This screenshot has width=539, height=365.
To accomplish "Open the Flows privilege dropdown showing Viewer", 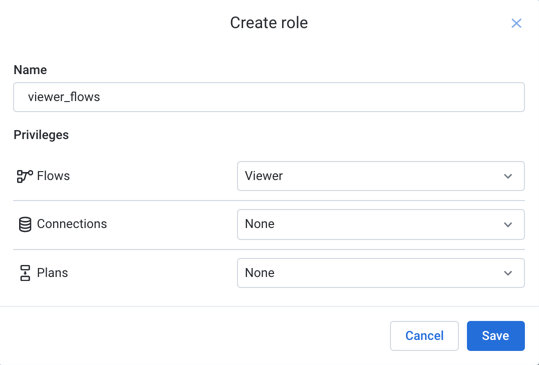I will point(381,176).
